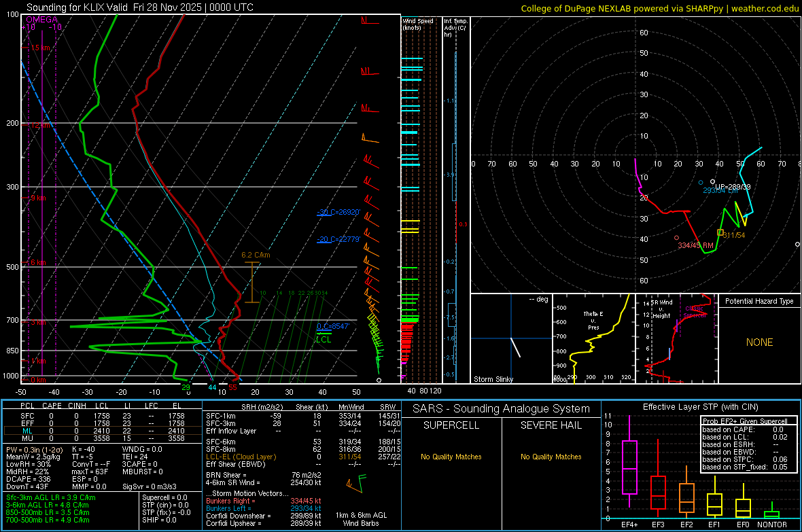Viewport: 802px width, 532px height.
Task: Click the 700-500mb LR = 4.9 C/km line
Action: pyautogui.click(x=48, y=520)
